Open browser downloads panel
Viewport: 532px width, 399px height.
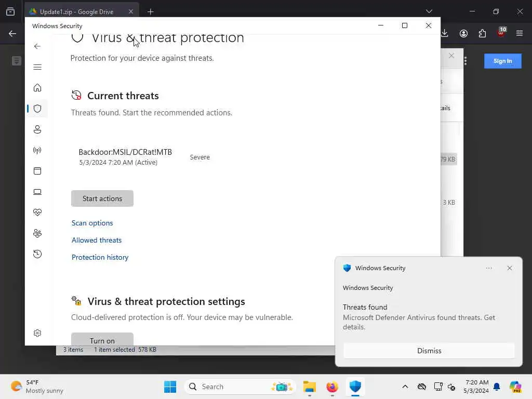coord(445,33)
